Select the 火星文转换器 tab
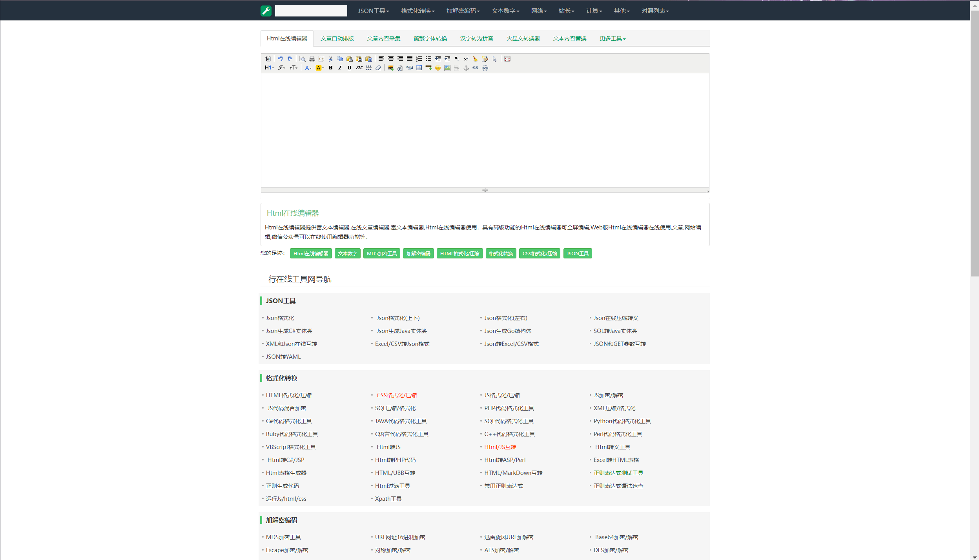 pos(523,38)
